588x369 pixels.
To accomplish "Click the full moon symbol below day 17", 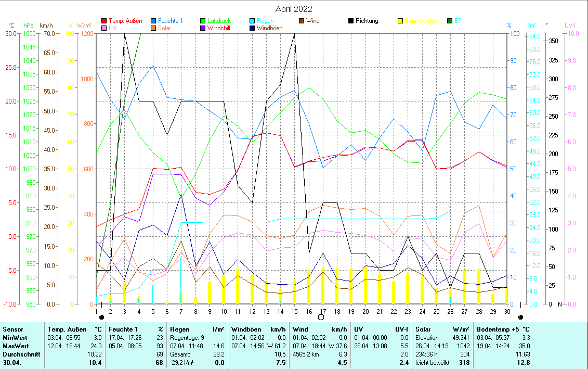I will (x=321, y=317).
